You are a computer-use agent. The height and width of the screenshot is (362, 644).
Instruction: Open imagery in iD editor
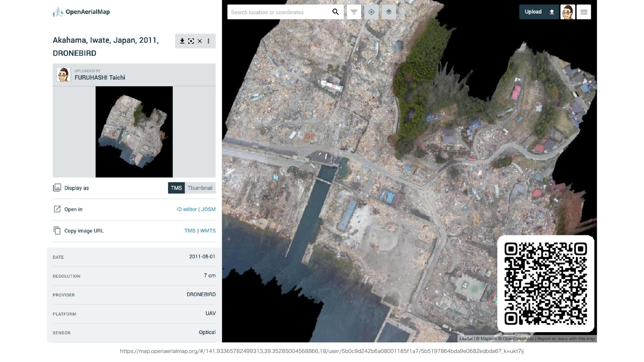[x=186, y=209]
